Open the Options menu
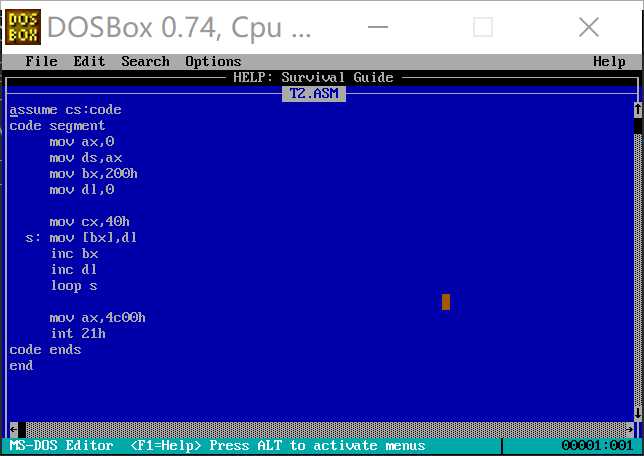Viewport: 644px width, 456px height. pyautogui.click(x=213, y=62)
